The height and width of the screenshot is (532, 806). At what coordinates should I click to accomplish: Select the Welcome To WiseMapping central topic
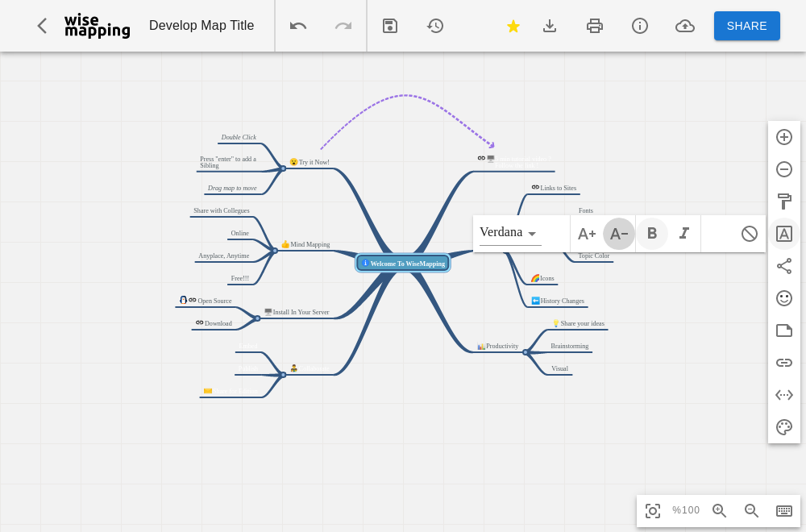point(403,263)
